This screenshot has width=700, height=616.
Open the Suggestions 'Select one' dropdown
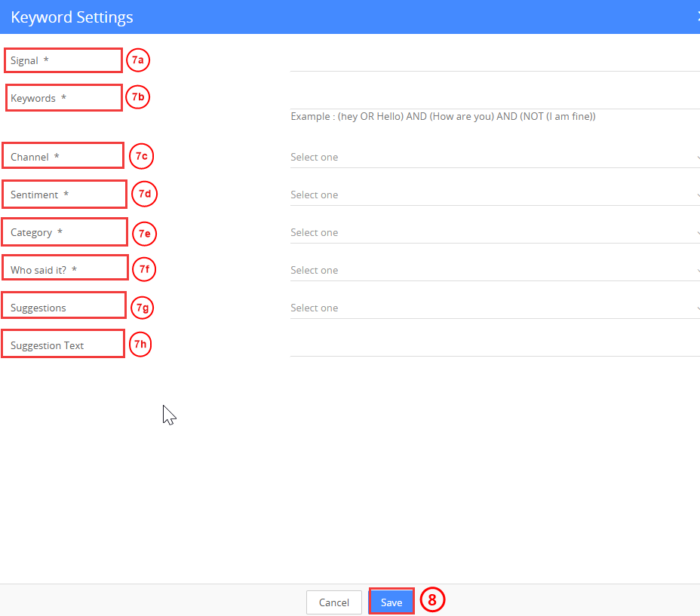pos(494,308)
